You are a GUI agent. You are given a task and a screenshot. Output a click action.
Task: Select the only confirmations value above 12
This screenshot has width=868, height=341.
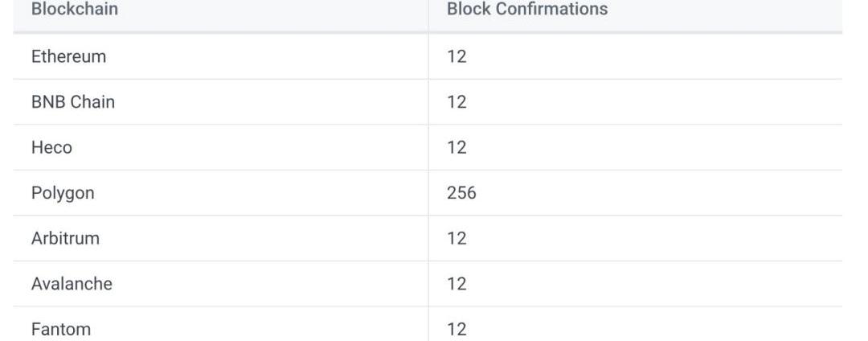(461, 193)
